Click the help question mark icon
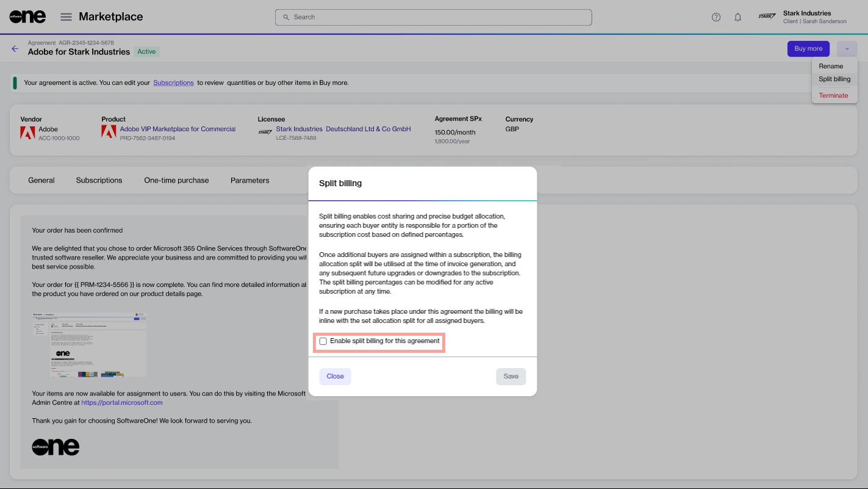Image resolution: width=868 pixels, height=489 pixels. [716, 17]
